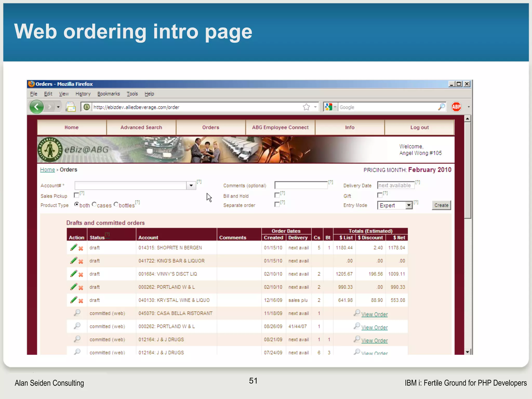Screen dimensions: 532x399
Task: Go to the Home navigation tab
Action: [x=72, y=127]
